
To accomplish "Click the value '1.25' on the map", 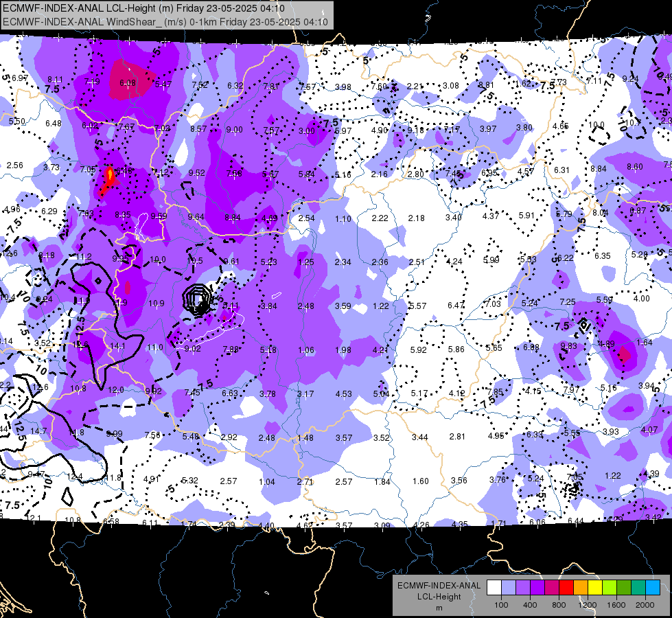I will click(x=306, y=262).
